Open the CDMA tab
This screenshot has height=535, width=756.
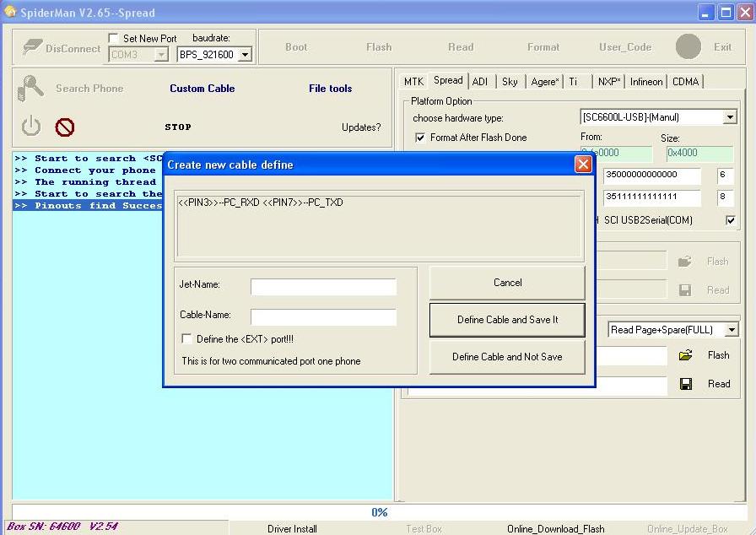686,82
